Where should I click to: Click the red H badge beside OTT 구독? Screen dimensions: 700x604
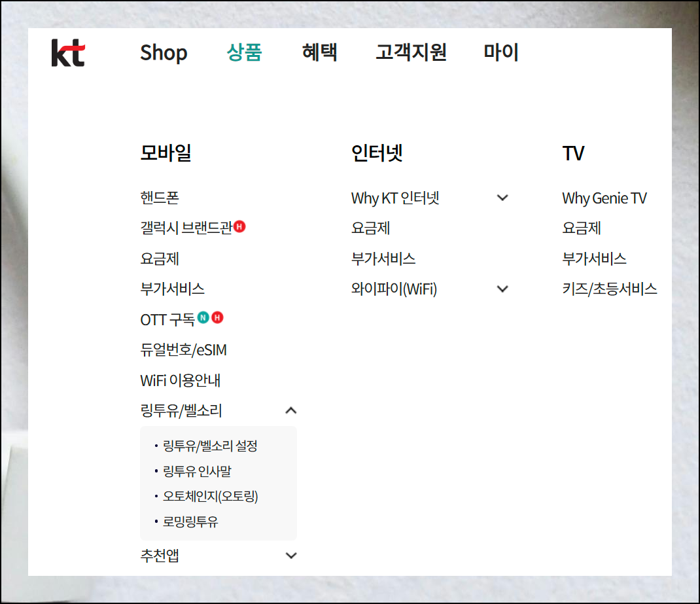pyautogui.click(x=217, y=317)
